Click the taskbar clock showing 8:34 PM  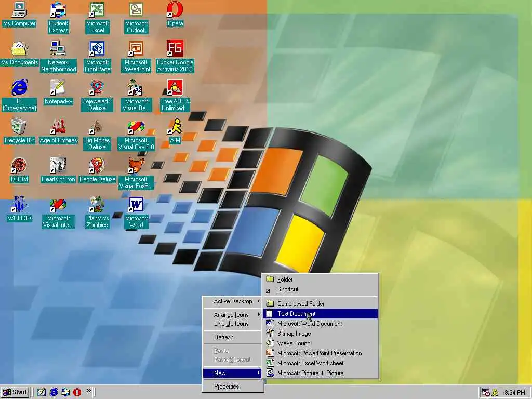[514, 393]
